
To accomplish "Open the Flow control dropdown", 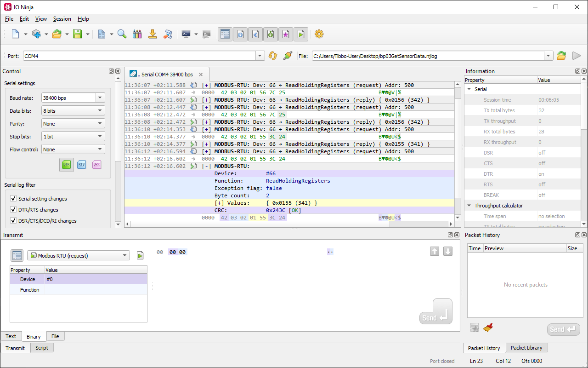I will click(x=73, y=149).
